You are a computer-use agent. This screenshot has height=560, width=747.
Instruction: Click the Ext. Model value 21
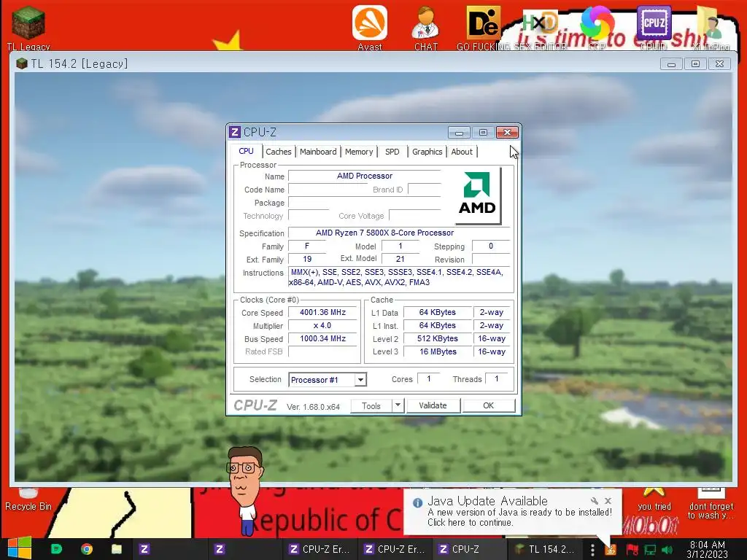pos(400,259)
